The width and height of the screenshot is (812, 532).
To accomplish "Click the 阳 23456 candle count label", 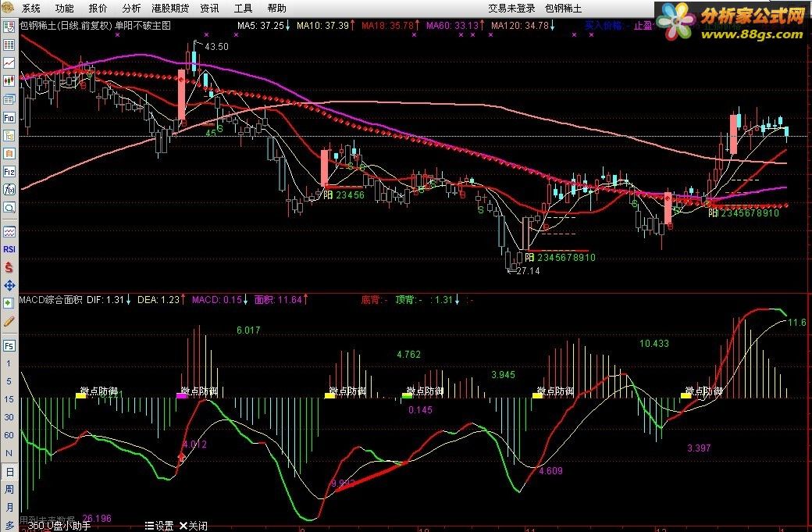I will [344, 195].
